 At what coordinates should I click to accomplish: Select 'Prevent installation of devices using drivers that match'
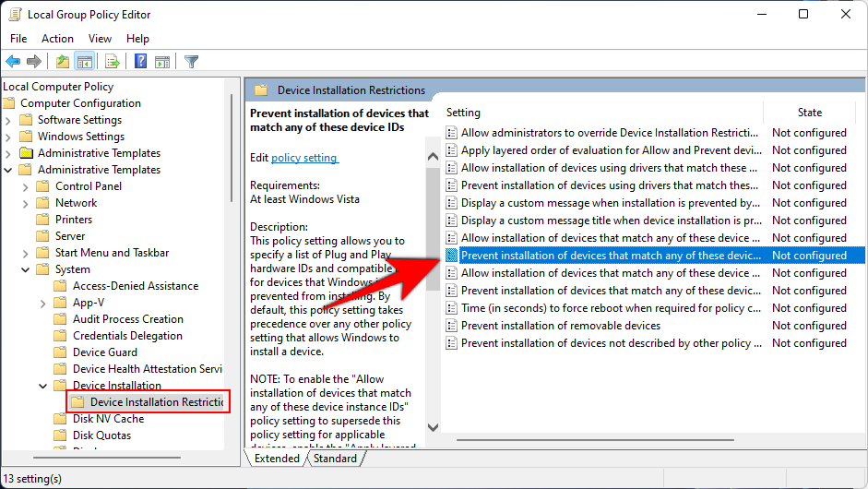[x=610, y=185]
